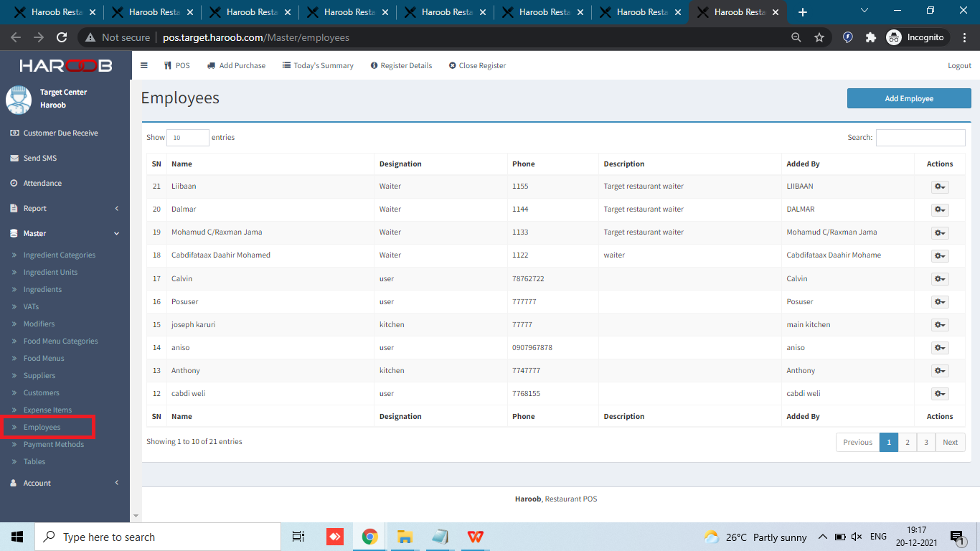Open Register Details
This screenshot has width=980, height=551.
tap(401, 65)
